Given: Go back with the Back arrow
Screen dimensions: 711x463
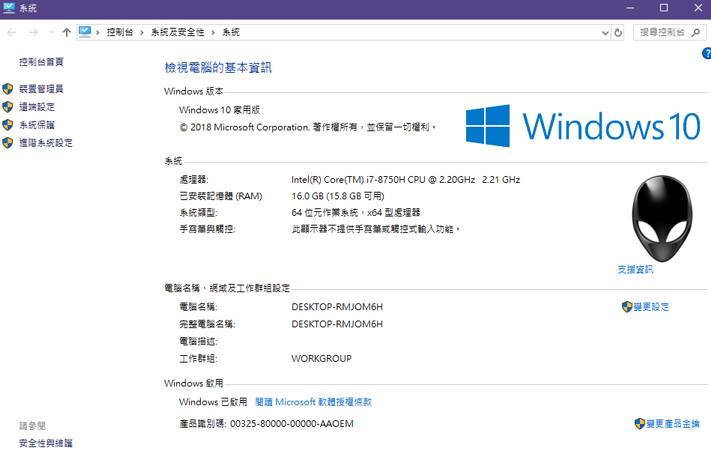Looking at the screenshot, I should (12, 32).
